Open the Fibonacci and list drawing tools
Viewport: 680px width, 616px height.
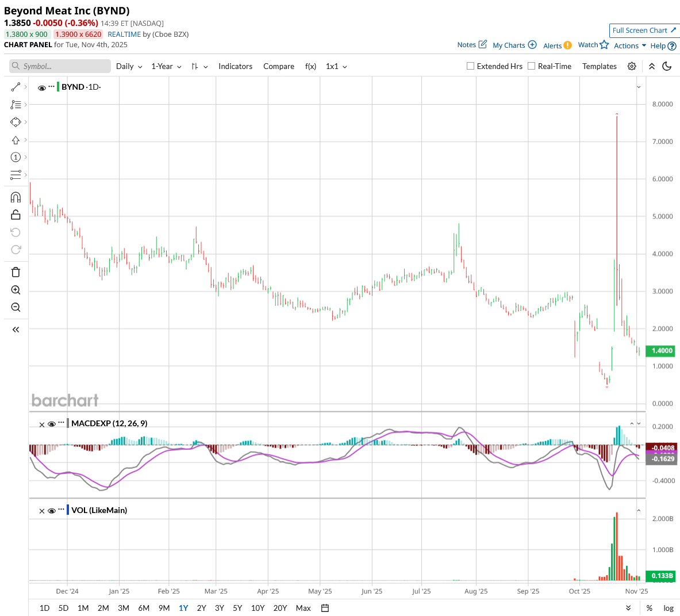coord(16,105)
